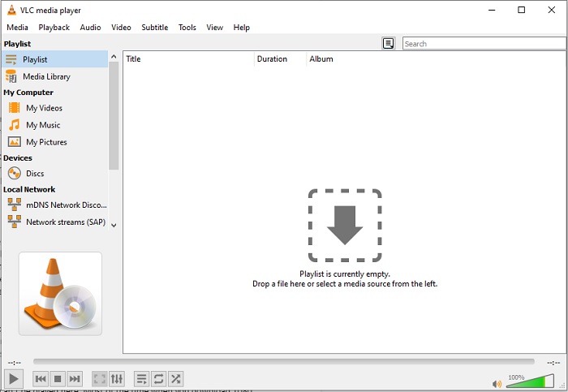Open the View menu
Image resolution: width=568 pixels, height=392 pixels.
tap(214, 28)
